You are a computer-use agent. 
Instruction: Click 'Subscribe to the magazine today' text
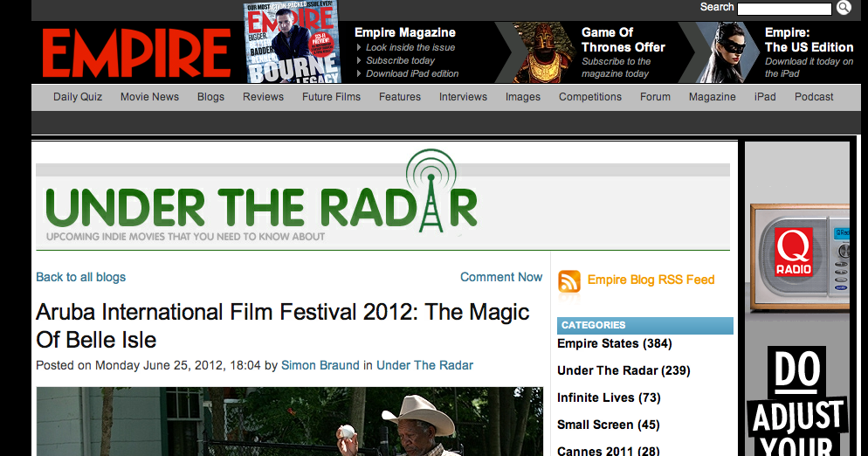(617, 67)
